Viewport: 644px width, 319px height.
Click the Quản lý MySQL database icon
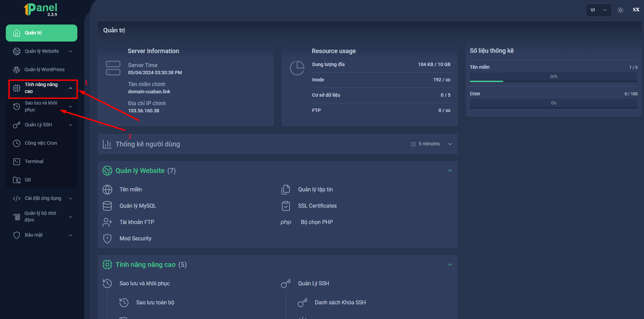(x=107, y=206)
